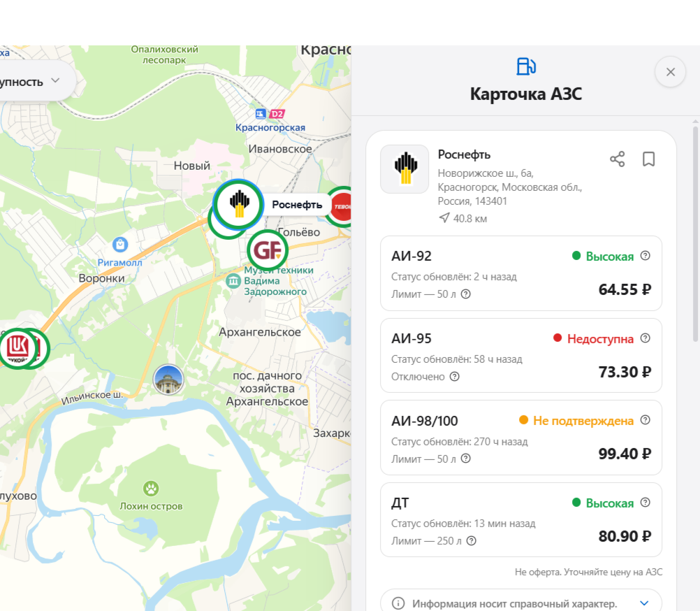Click the Музей техники Вадима Задорожного label

click(x=279, y=281)
